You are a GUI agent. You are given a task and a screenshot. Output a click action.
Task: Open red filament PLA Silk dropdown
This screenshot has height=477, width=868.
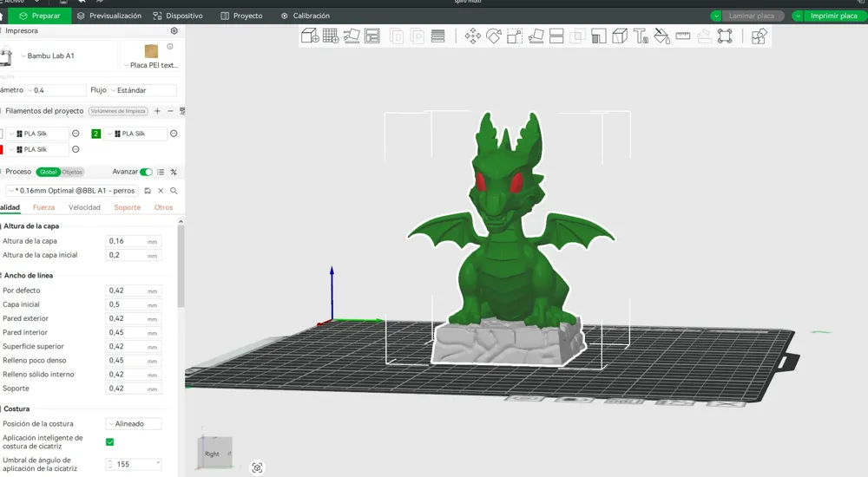(x=38, y=150)
